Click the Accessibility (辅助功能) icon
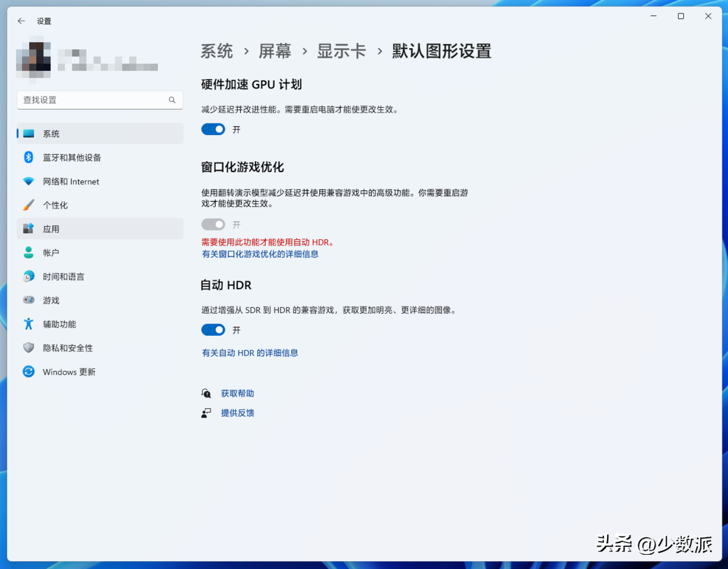This screenshot has height=569, width=728. pos(29,324)
